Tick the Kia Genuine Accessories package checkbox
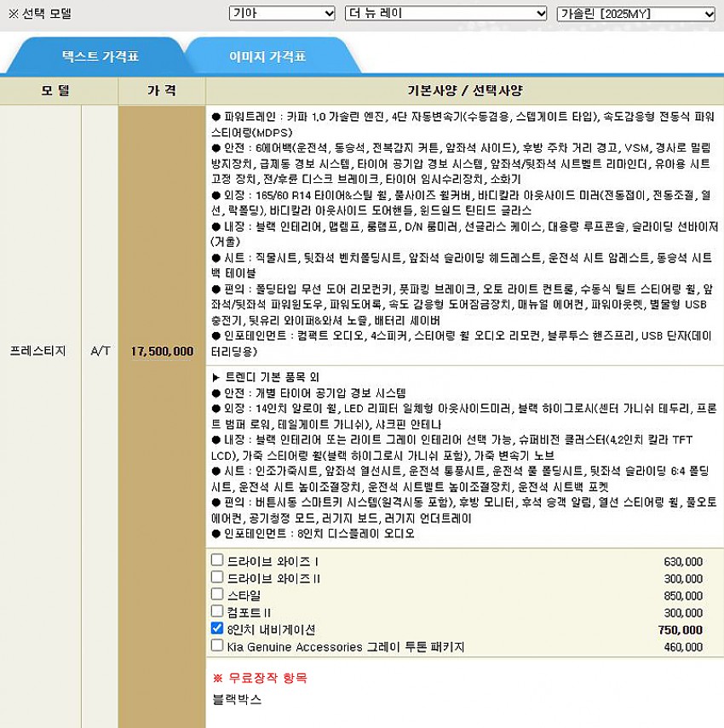The width and height of the screenshot is (724, 728). click(x=218, y=646)
